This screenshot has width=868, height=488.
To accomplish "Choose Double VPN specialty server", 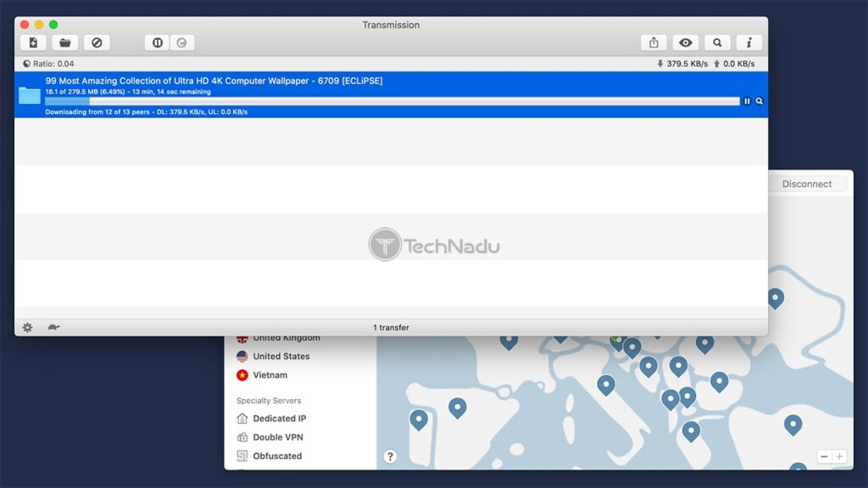I will (278, 437).
